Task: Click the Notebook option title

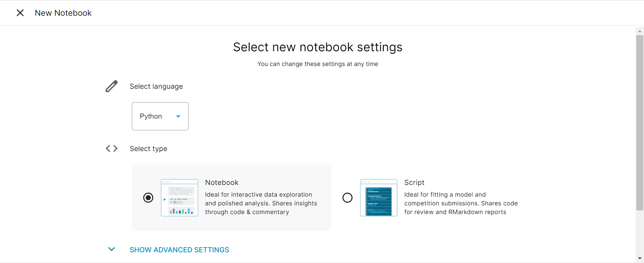Action: 222,183
